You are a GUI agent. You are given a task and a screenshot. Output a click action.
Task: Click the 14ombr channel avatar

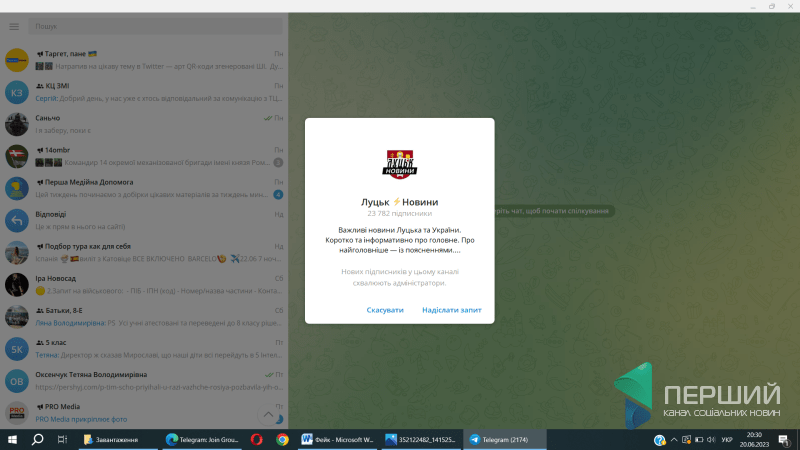pos(16,156)
